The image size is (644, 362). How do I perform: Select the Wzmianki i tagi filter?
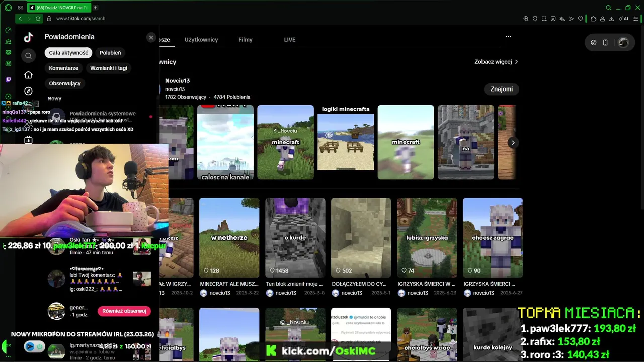pyautogui.click(x=109, y=68)
